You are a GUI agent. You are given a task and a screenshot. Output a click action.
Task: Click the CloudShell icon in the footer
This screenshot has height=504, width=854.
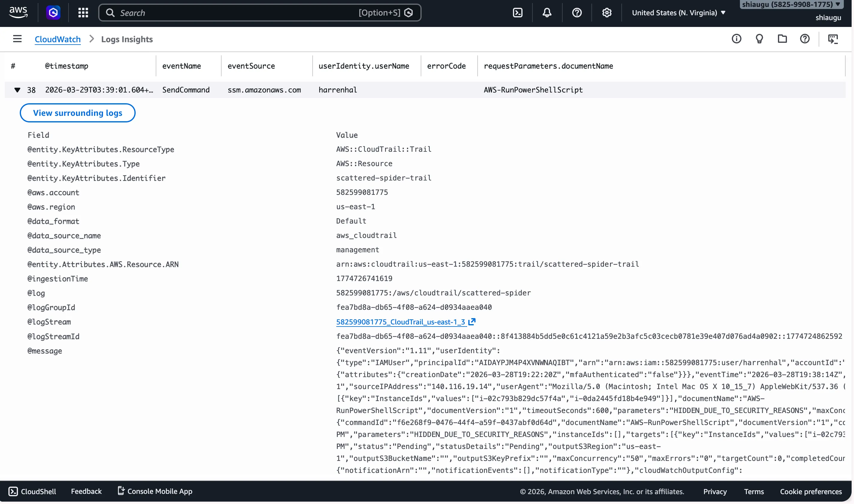(x=13, y=491)
